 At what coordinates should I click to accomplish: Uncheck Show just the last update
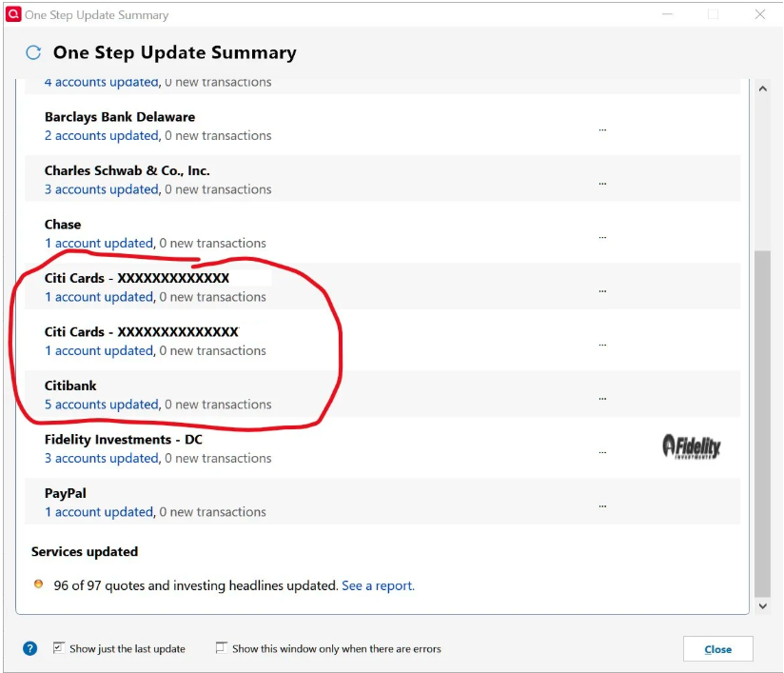[58, 648]
